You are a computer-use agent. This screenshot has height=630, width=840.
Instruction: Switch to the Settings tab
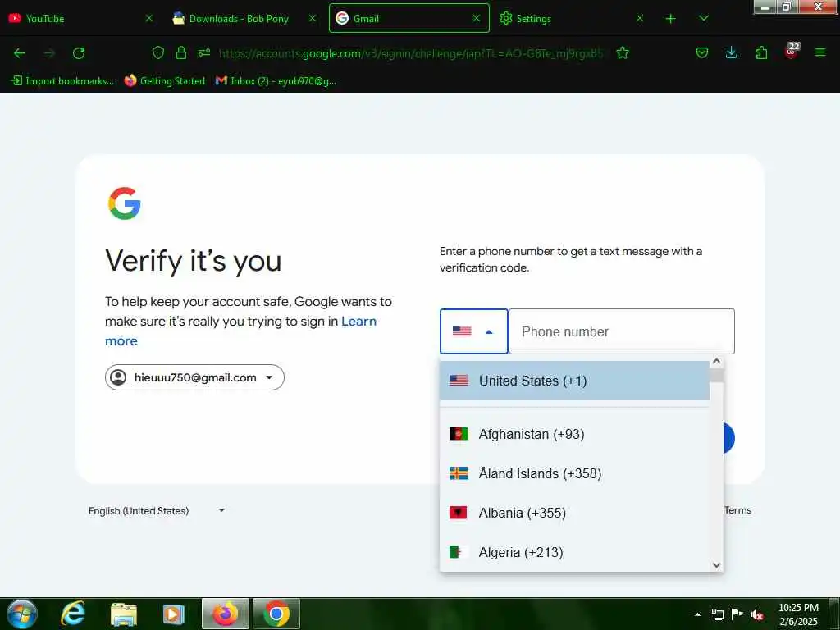coord(563,18)
